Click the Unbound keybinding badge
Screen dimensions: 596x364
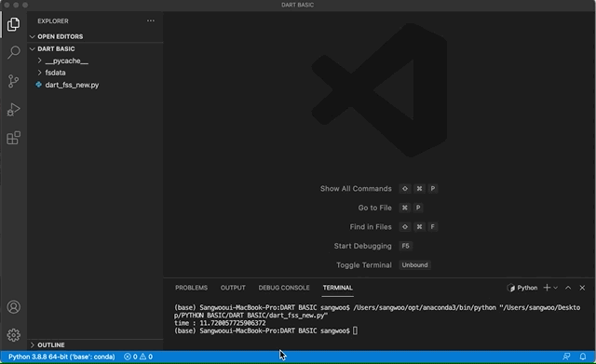414,264
